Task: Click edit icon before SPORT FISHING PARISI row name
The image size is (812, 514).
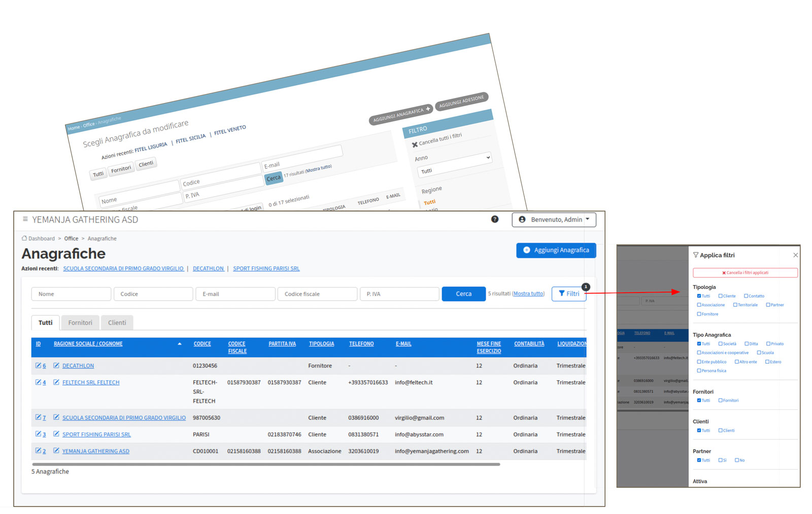Action: point(56,434)
